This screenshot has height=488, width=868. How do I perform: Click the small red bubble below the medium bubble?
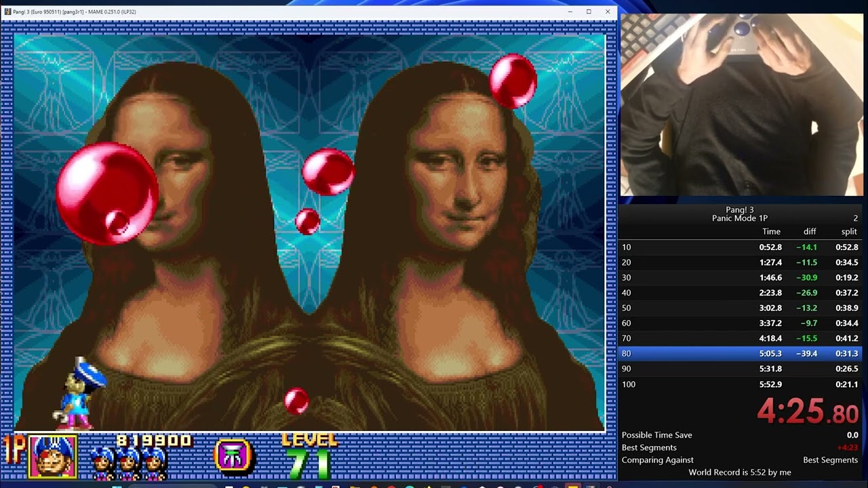[308, 221]
